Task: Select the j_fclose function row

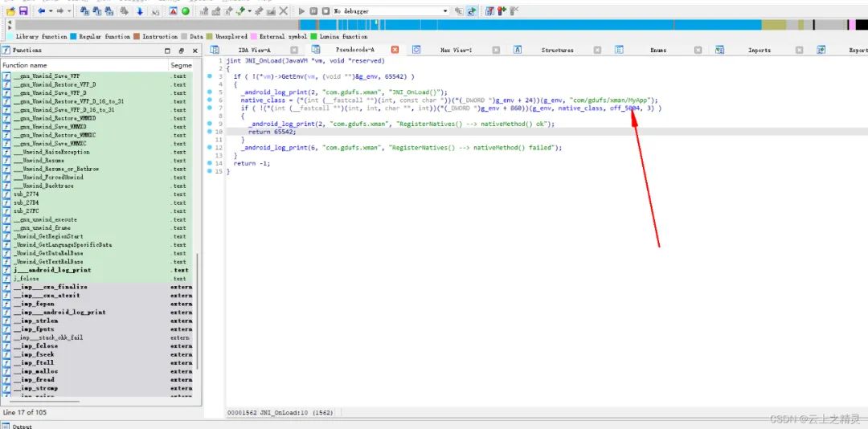Action: [97, 279]
